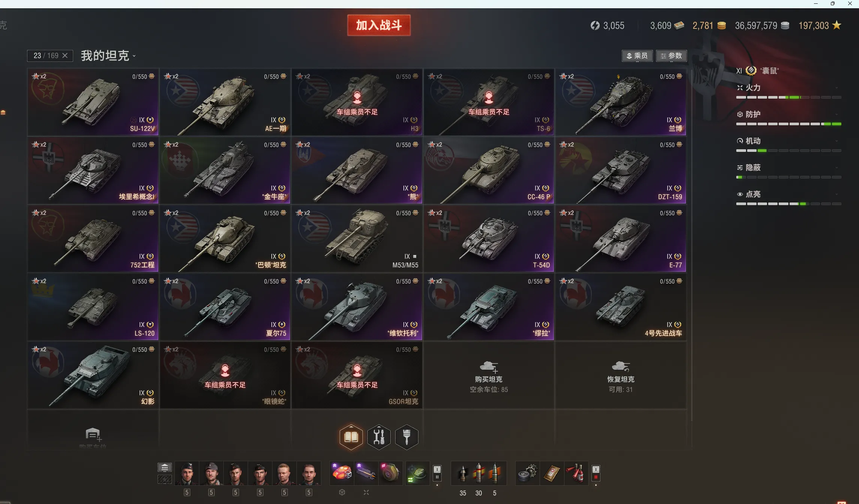Open the field manual book icon

click(351, 437)
